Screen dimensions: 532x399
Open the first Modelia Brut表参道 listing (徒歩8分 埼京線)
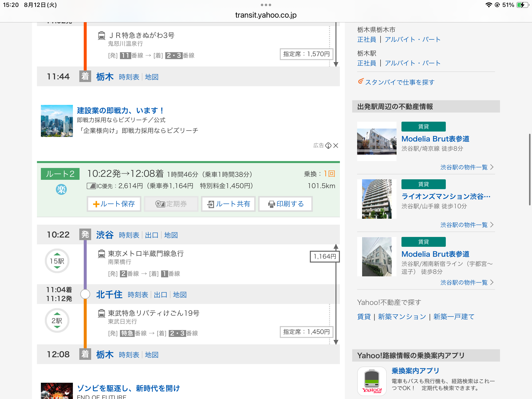tap(435, 139)
